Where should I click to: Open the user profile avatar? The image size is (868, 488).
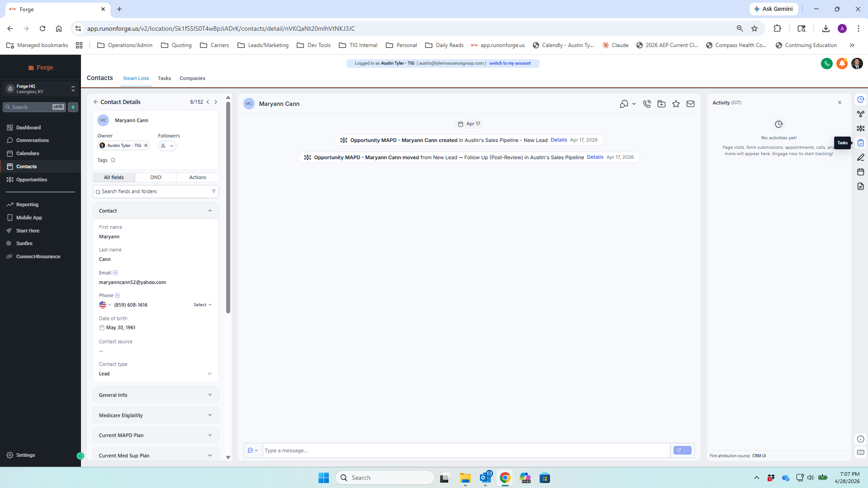tap(857, 64)
